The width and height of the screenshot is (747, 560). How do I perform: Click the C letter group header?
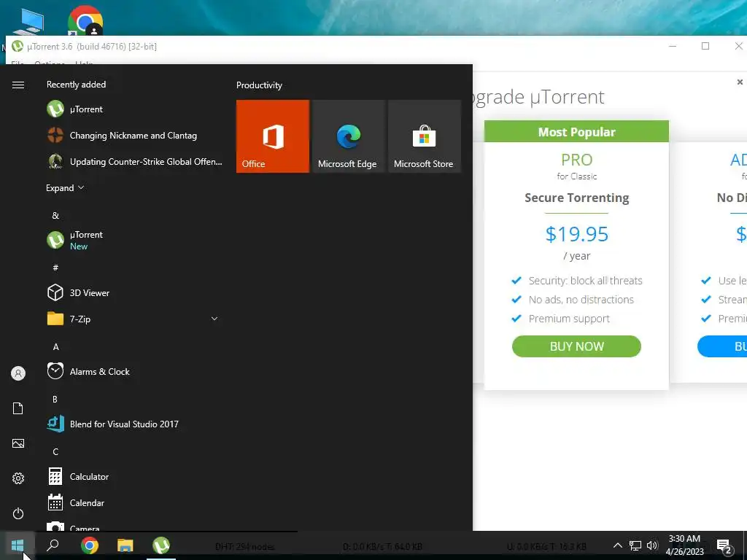tap(55, 451)
